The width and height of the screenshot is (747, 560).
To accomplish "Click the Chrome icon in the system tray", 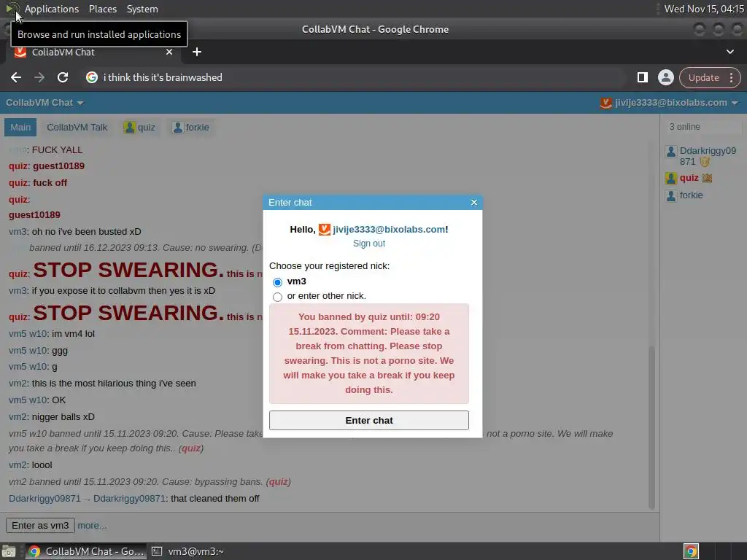I will pyautogui.click(x=691, y=551).
